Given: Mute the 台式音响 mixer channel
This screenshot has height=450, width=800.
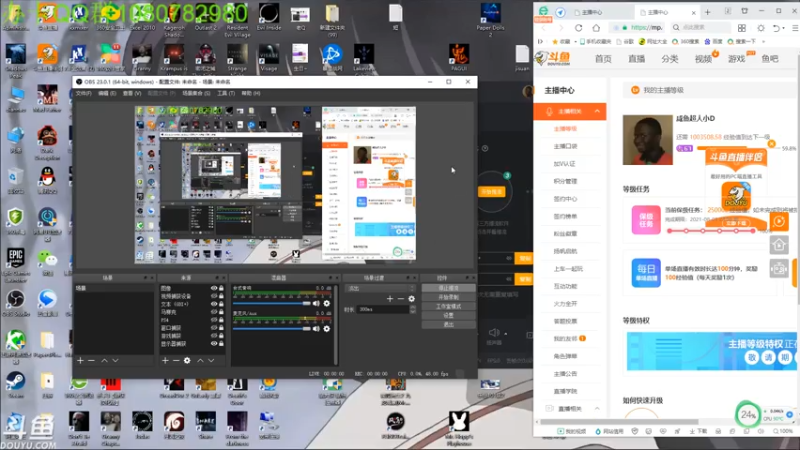Looking at the screenshot, I should [x=316, y=304].
